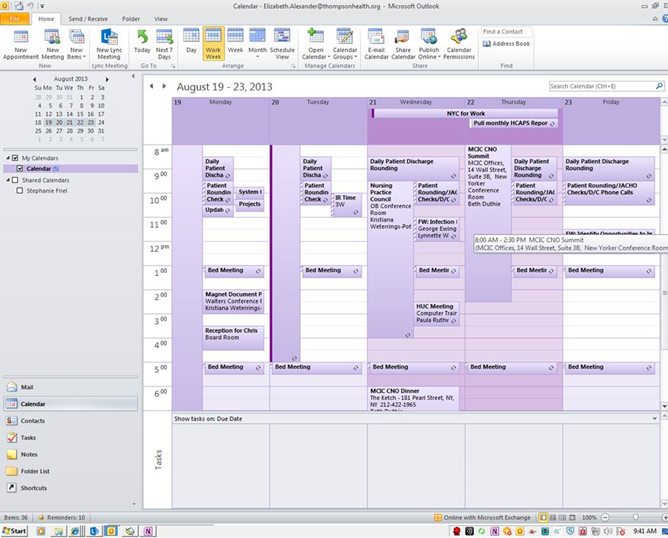Select August 21 in mini calendar
668x538 pixels.
[x=69, y=122]
